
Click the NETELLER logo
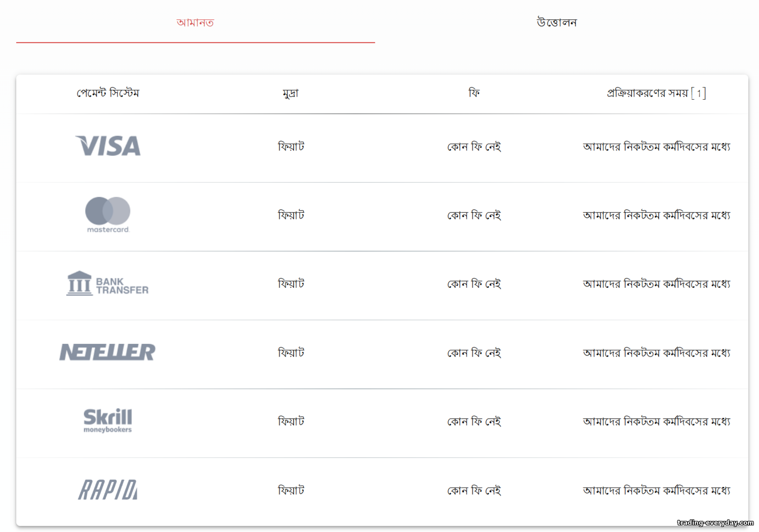point(108,352)
